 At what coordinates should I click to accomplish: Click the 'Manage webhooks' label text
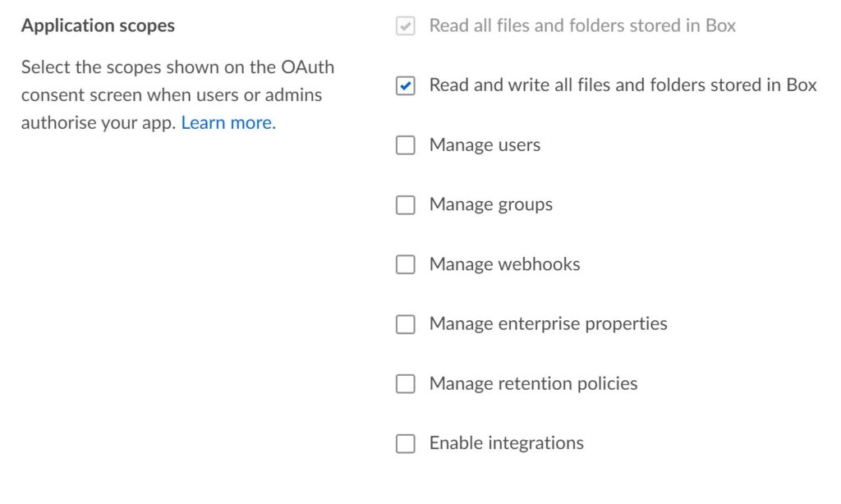click(x=504, y=264)
